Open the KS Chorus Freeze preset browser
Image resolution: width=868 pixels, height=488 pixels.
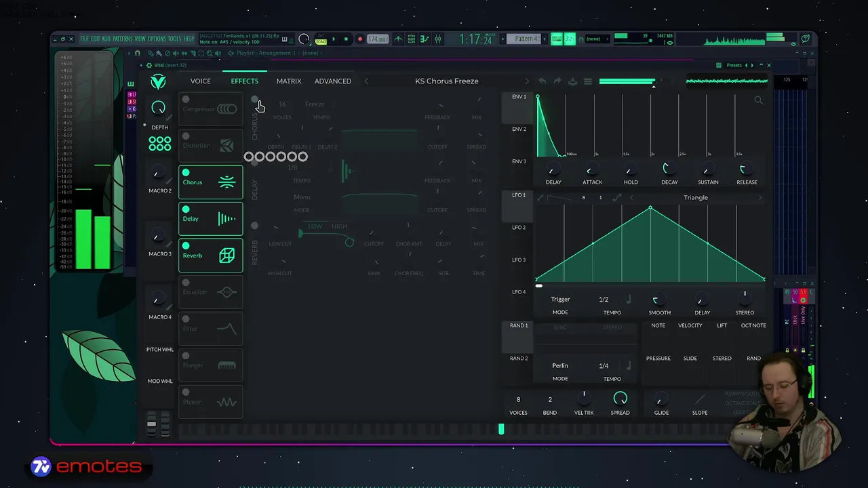coord(447,81)
